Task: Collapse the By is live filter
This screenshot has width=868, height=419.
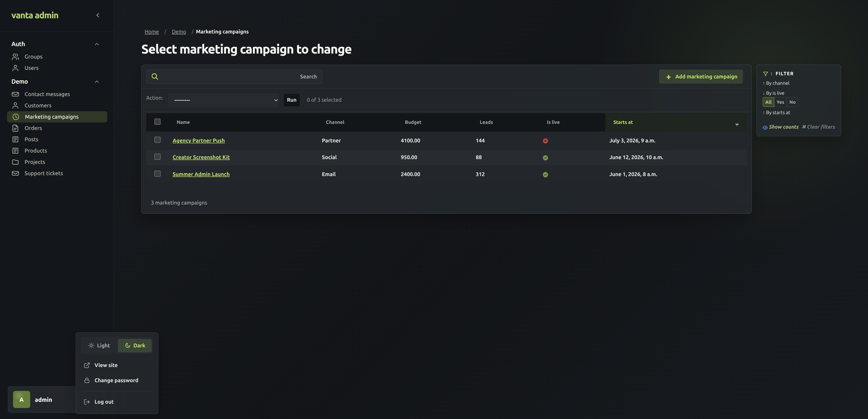Action: [773, 93]
